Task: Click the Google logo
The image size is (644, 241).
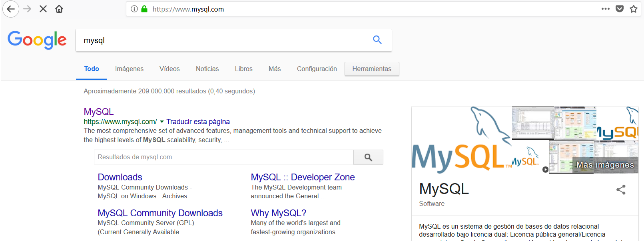Action: point(37,40)
